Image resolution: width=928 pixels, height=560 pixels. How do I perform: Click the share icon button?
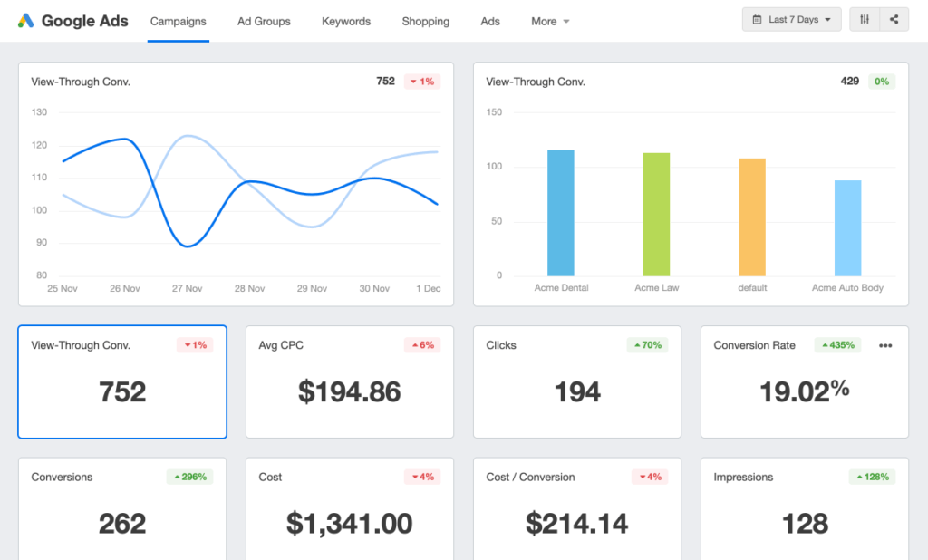(x=894, y=20)
